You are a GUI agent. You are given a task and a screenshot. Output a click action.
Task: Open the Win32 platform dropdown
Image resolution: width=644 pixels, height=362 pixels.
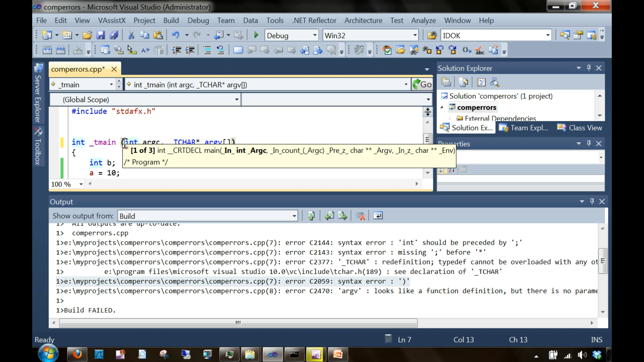pos(415,35)
